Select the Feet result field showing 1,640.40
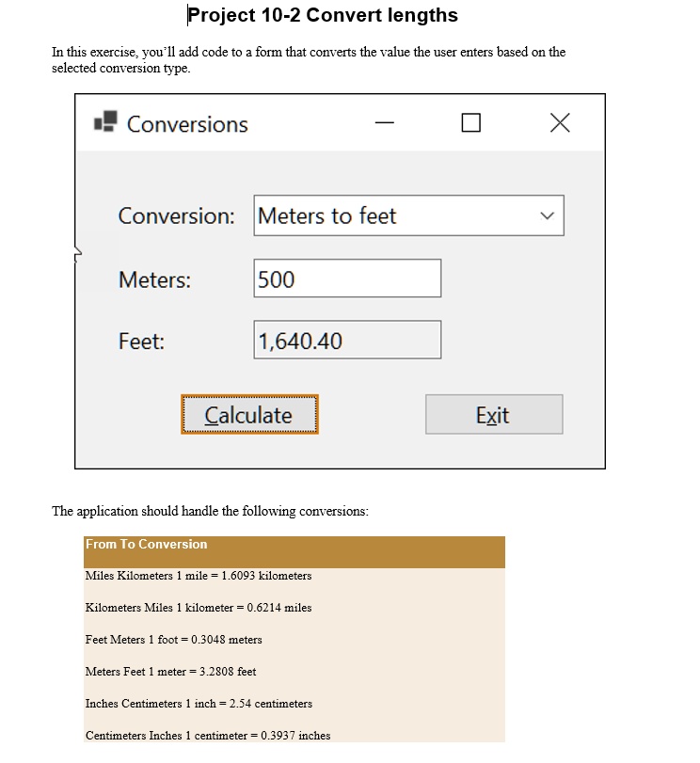The width and height of the screenshot is (700, 763). pyautogui.click(x=347, y=340)
